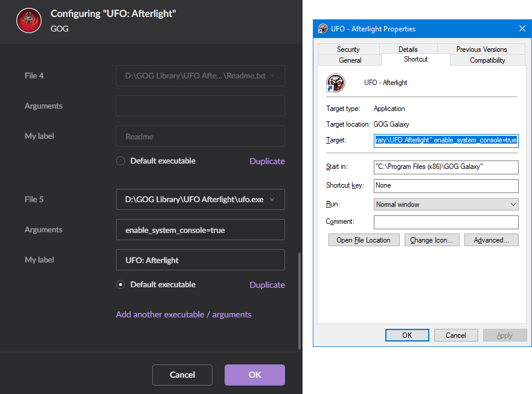This screenshot has width=532, height=394.
Task: Click the title bar icon of the Properties window
Action: click(322, 28)
